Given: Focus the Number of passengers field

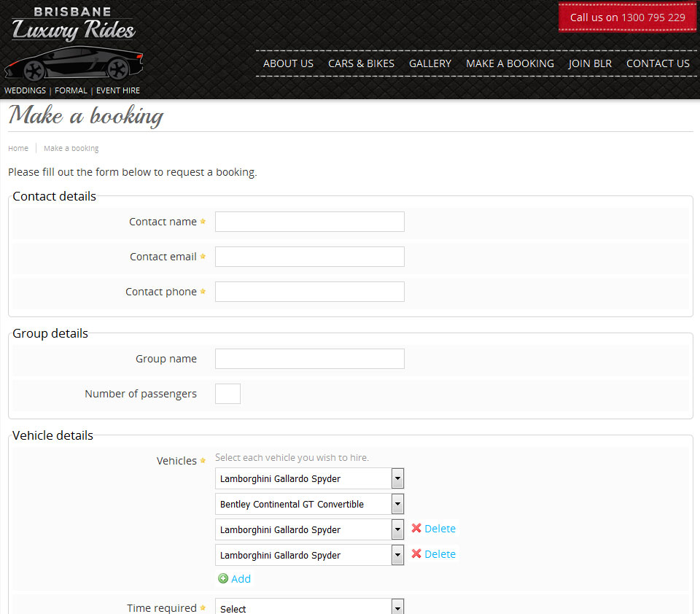Looking at the screenshot, I should 227,394.
